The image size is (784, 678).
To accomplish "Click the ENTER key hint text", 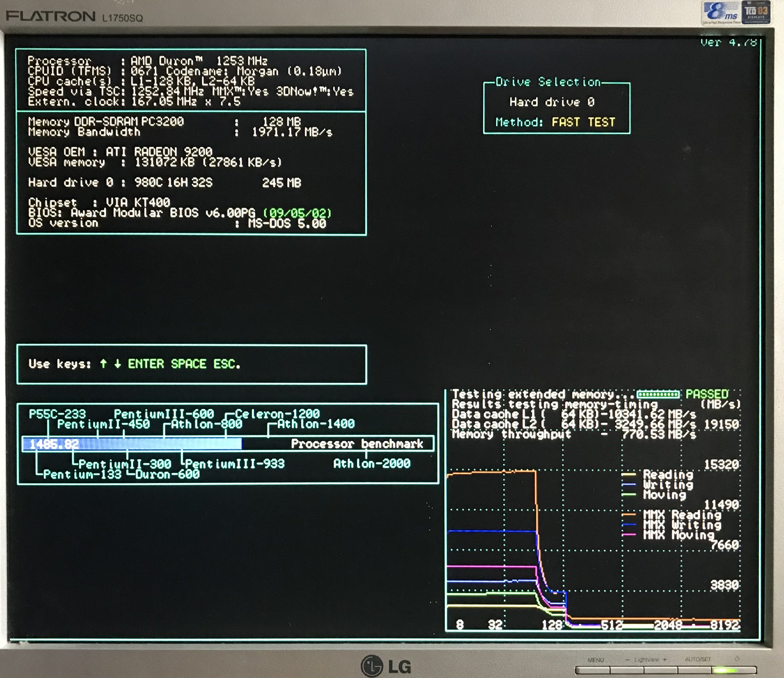I will tap(146, 364).
